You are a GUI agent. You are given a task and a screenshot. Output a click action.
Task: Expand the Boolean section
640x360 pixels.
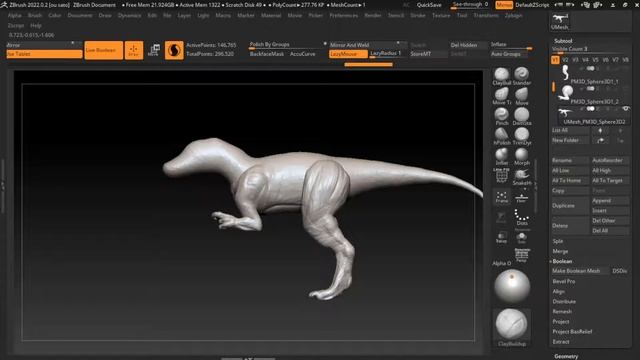coord(562,261)
